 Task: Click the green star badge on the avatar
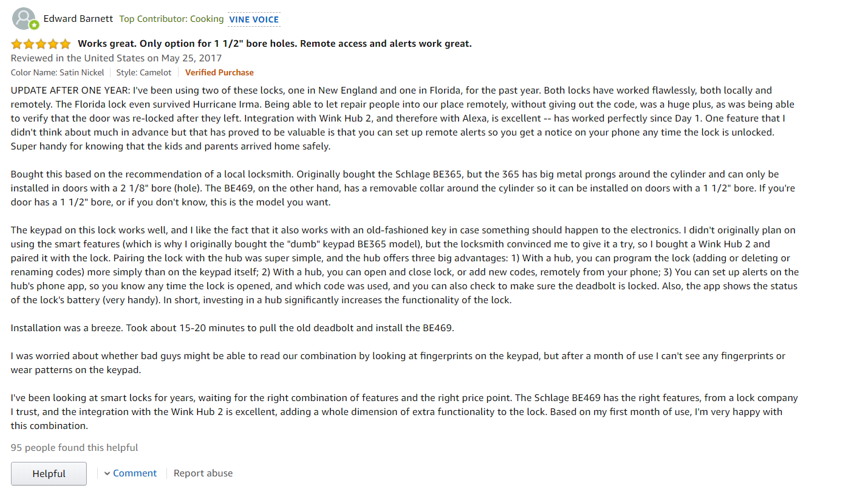(x=35, y=26)
